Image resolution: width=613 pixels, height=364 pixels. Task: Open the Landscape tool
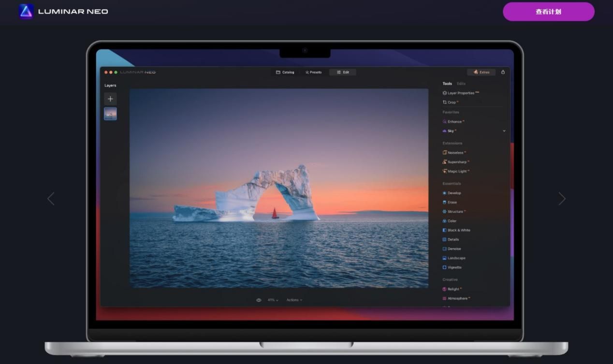pyautogui.click(x=454, y=258)
